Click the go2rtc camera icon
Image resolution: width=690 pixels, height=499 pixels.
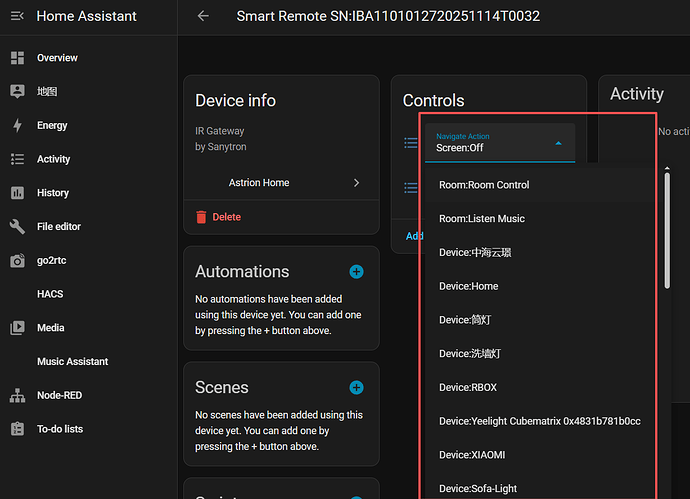pyautogui.click(x=18, y=261)
